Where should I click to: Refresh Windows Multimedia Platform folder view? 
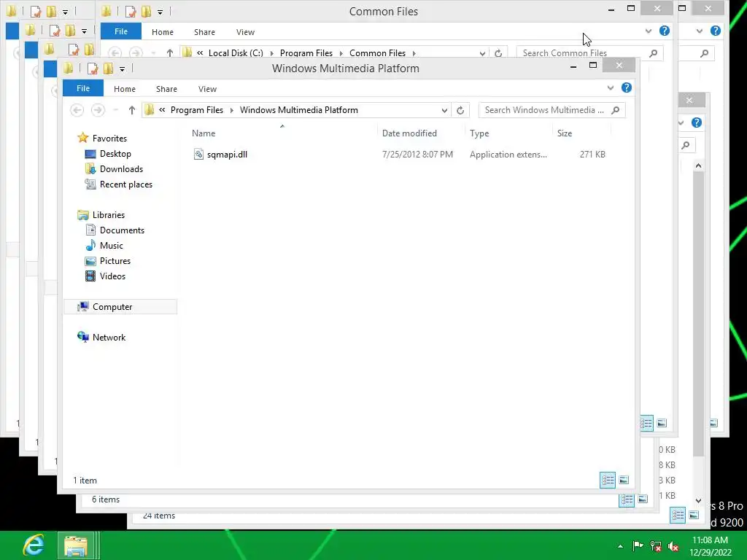(x=460, y=111)
